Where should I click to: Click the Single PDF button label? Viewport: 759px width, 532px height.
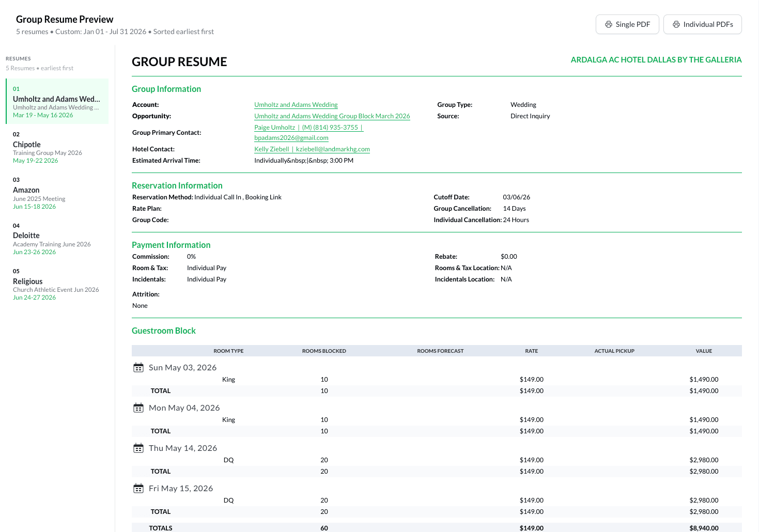coord(633,24)
